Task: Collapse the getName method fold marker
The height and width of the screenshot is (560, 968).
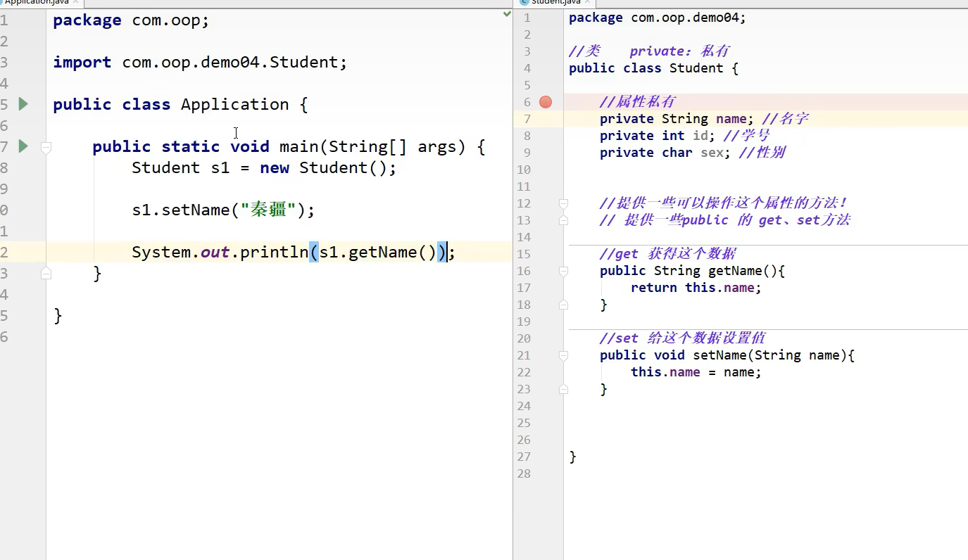Action: coord(563,271)
